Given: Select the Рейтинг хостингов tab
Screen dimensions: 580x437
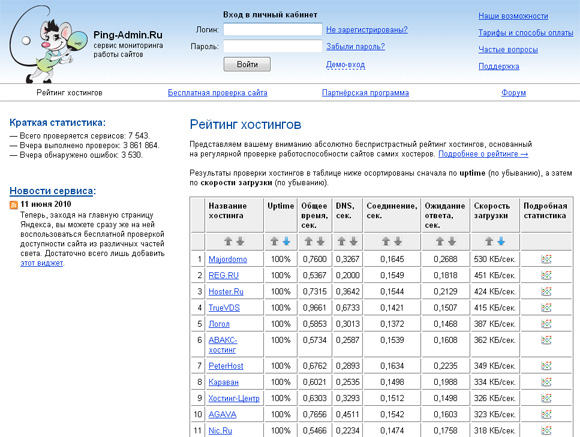Looking at the screenshot, I should click(69, 93).
